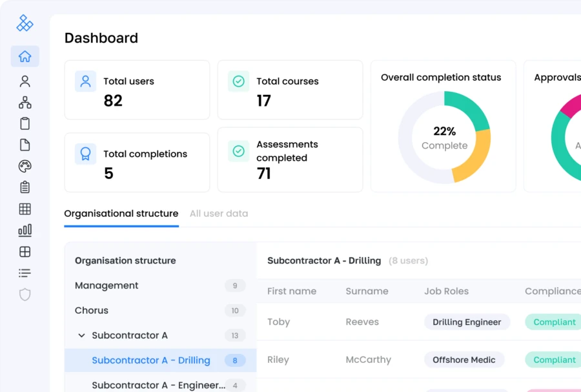Click the Drilling Engineer job role tag
Image resolution: width=581 pixels, height=392 pixels.
(x=467, y=322)
